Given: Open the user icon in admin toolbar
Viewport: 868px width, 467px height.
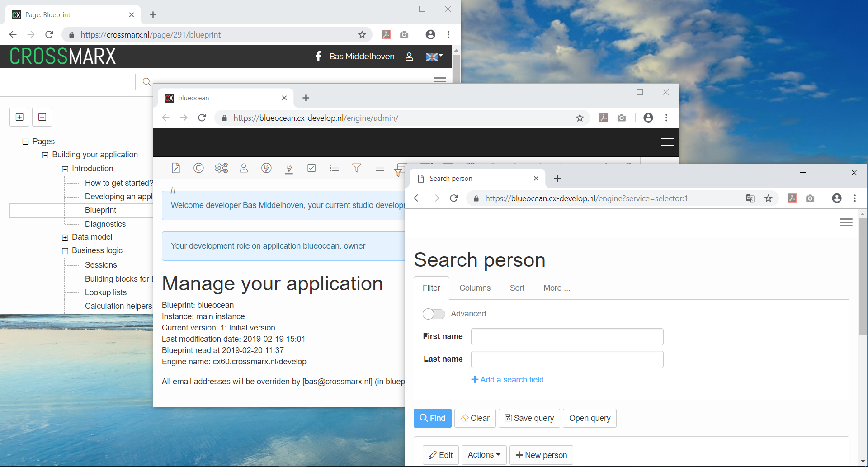Looking at the screenshot, I should (244, 168).
